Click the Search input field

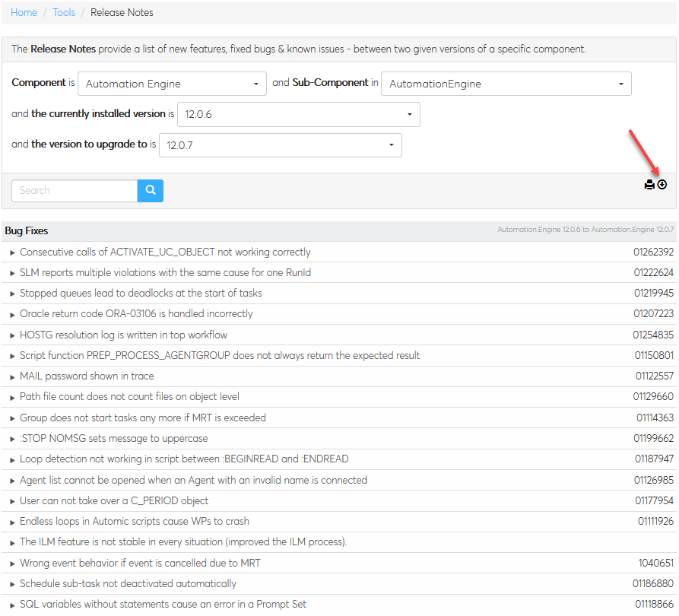pos(75,191)
